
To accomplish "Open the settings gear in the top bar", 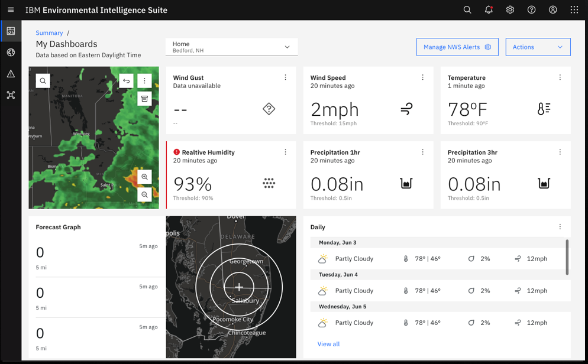I will (x=510, y=9).
